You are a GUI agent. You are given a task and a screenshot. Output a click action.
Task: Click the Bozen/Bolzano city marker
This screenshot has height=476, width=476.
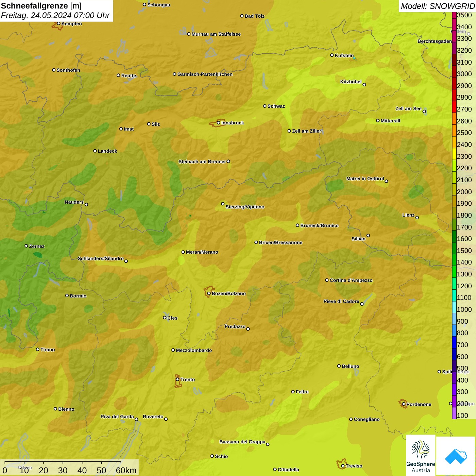pos(209,293)
